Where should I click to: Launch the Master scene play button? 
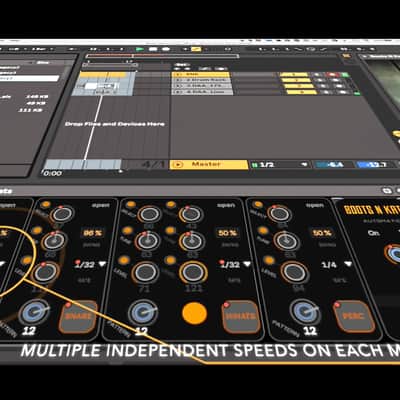pos(178,164)
